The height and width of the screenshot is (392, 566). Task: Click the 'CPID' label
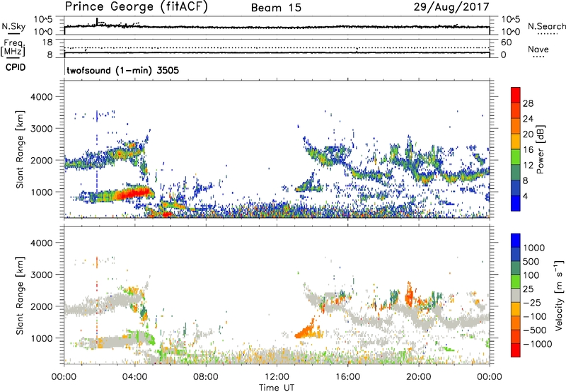pyautogui.click(x=16, y=67)
